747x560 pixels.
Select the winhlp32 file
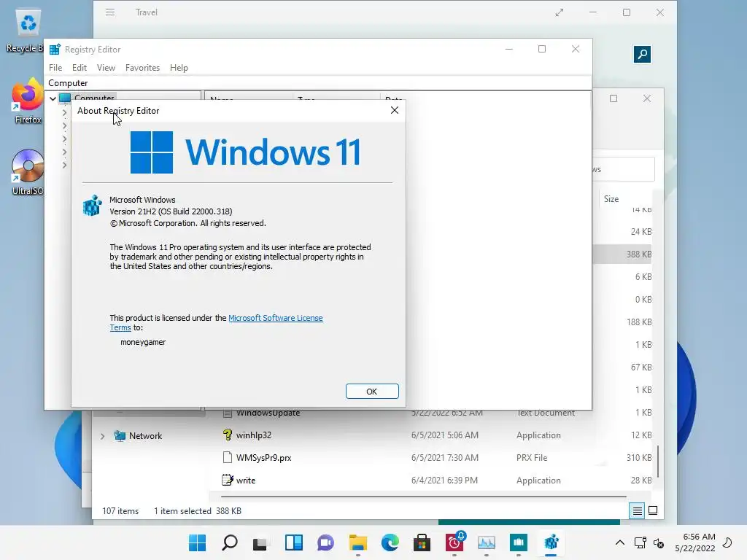tap(253, 435)
